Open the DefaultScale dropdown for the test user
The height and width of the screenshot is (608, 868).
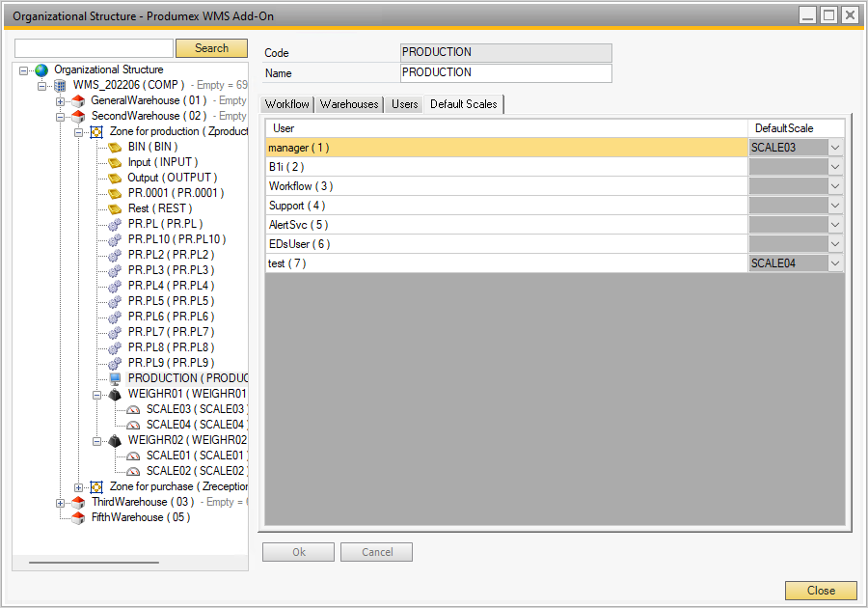pos(836,263)
